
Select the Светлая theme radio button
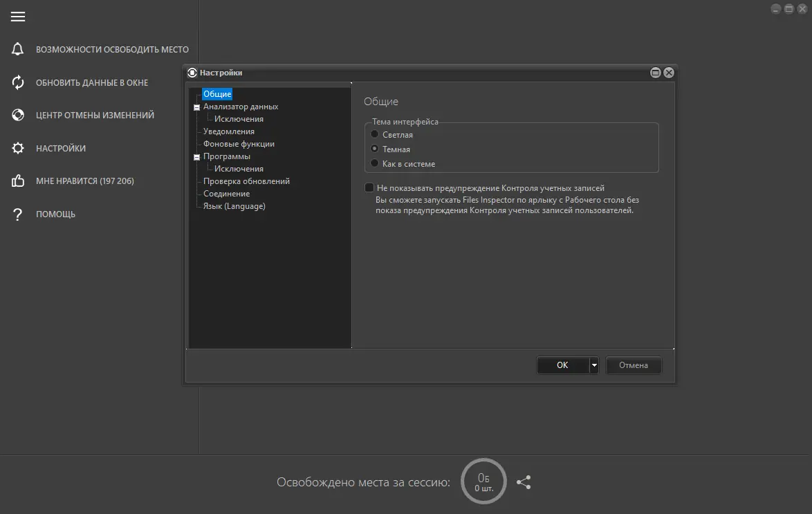[374, 134]
